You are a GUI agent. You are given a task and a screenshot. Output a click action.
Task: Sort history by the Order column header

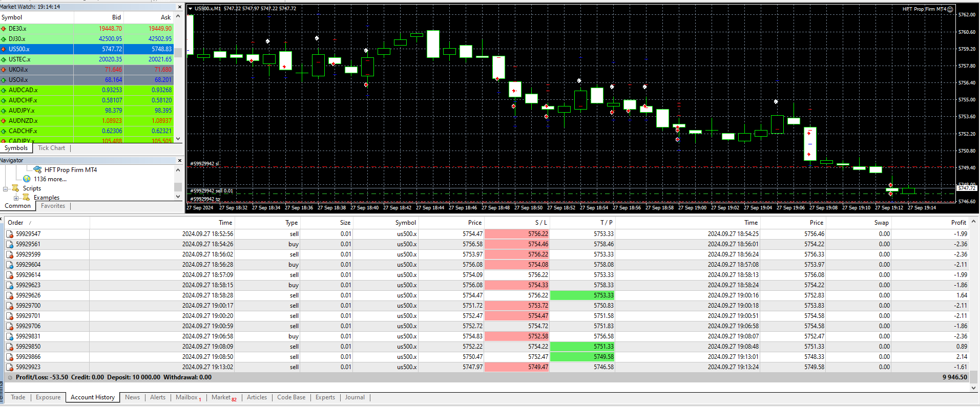coord(47,223)
